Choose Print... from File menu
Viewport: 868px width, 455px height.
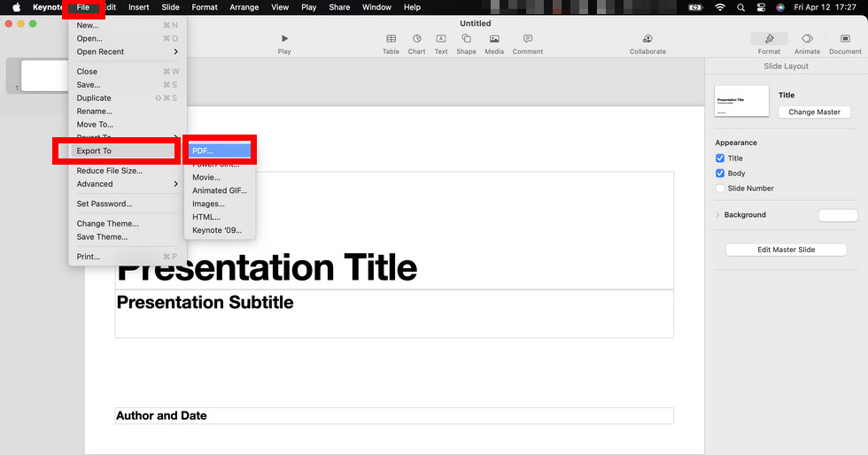click(127, 257)
